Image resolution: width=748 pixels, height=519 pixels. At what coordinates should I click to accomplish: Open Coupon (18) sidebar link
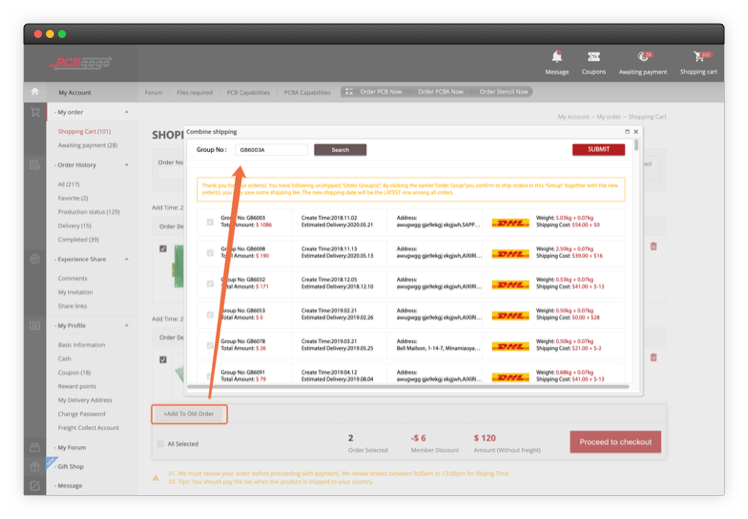74,373
